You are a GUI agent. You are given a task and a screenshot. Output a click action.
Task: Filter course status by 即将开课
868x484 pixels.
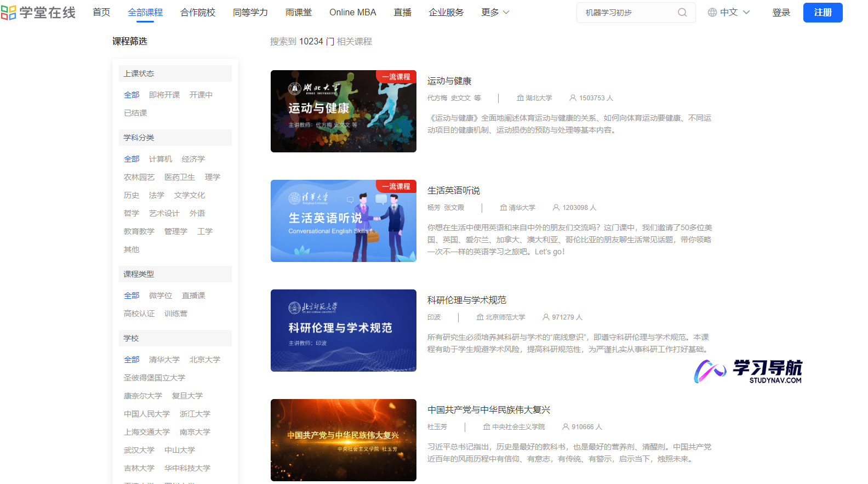[x=164, y=95]
